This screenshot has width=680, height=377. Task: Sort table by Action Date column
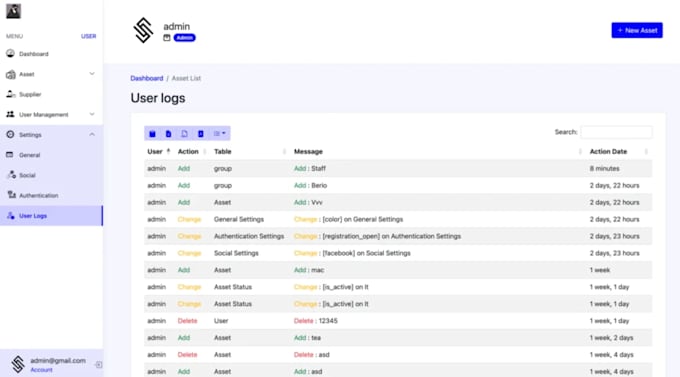point(619,151)
